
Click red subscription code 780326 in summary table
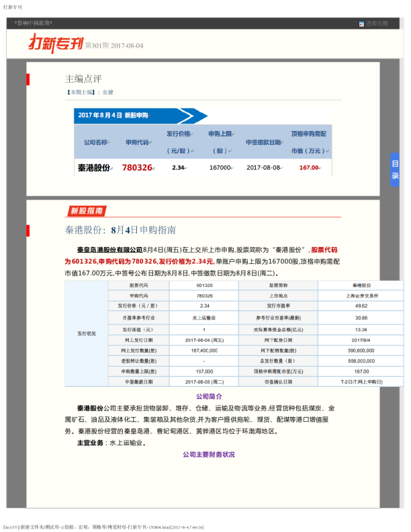click(x=138, y=167)
